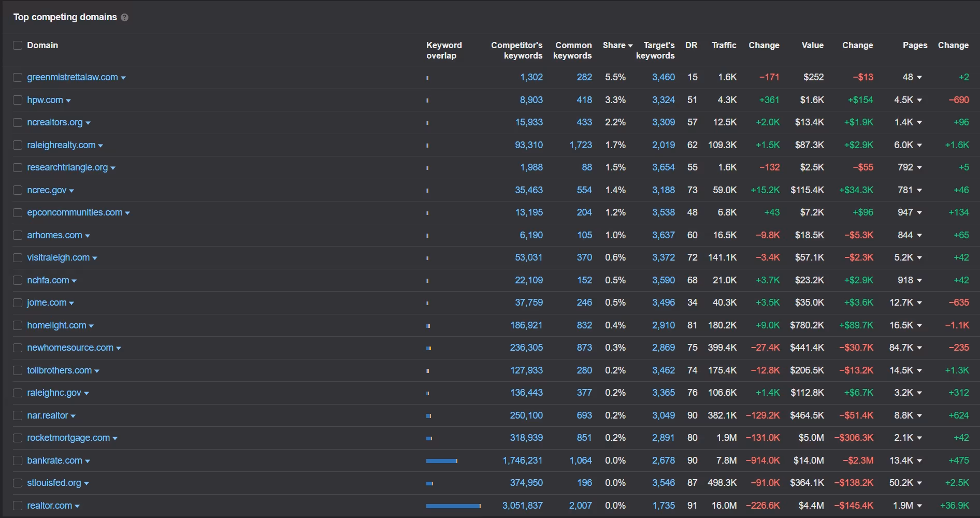Check the hpw.com row checkbox
Viewport: 980px width, 518px height.
18,100
